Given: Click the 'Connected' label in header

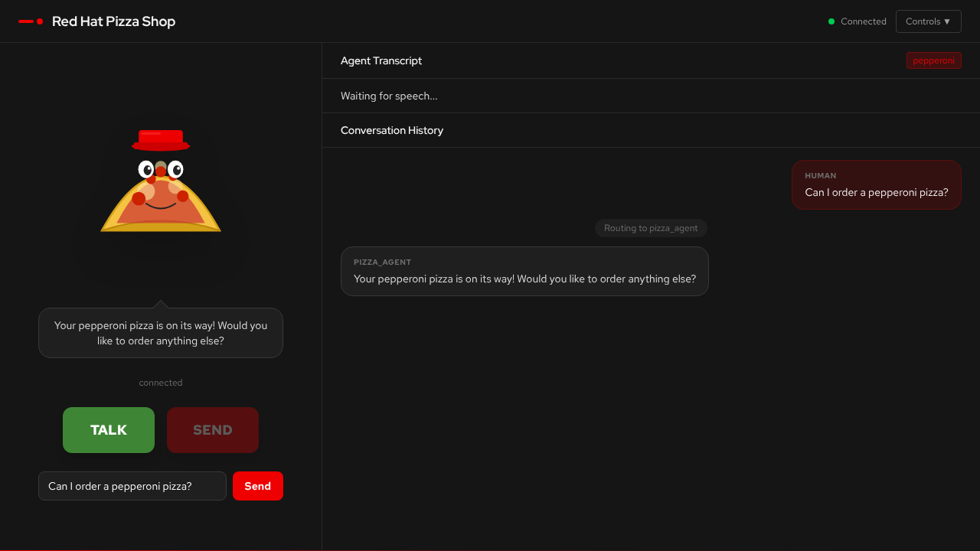Looking at the screenshot, I should 863,21.
